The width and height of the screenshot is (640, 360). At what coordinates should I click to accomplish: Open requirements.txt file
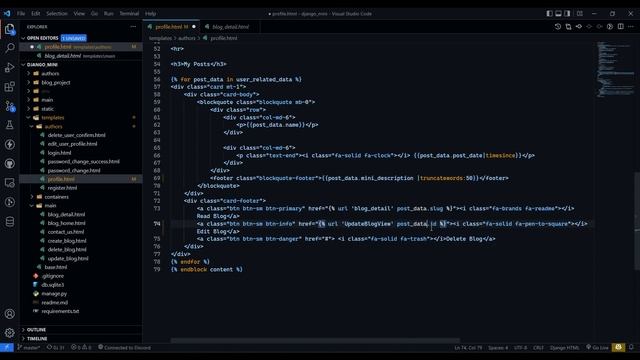pos(60,311)
